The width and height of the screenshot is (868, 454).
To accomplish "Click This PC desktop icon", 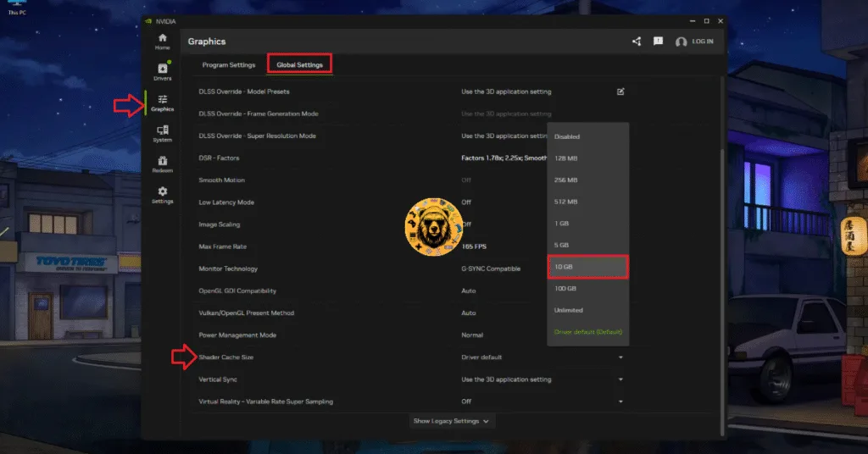I will click(x=17, y=8).
